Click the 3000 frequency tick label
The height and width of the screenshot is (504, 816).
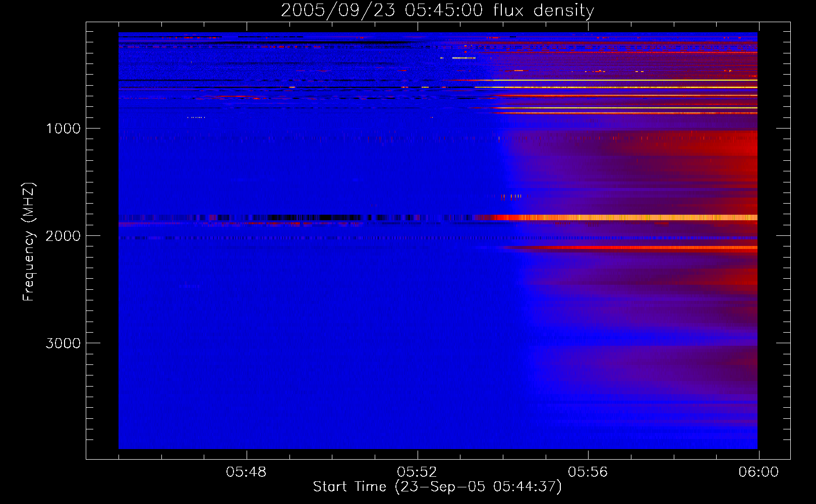click(63, 343)
